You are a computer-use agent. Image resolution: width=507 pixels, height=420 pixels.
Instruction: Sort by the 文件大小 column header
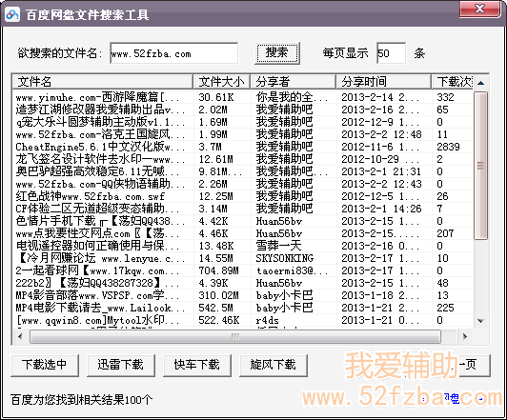[x=221, y=82]
